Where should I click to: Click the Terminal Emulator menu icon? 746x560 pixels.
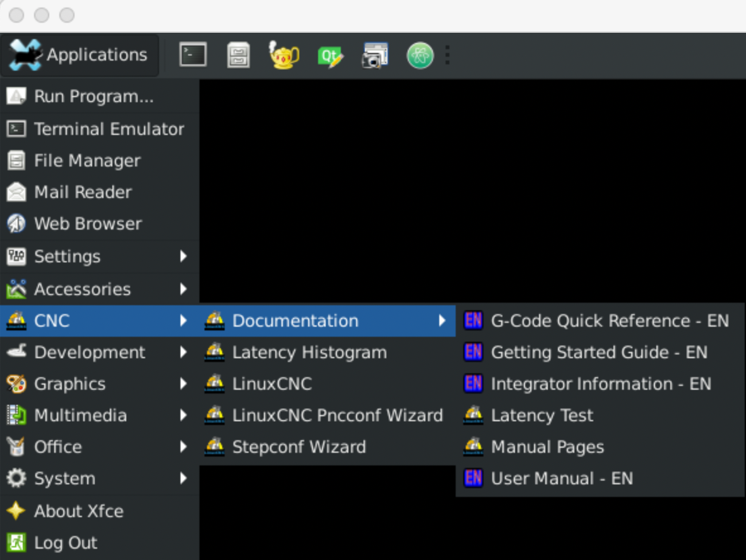(x=16, y=129)
